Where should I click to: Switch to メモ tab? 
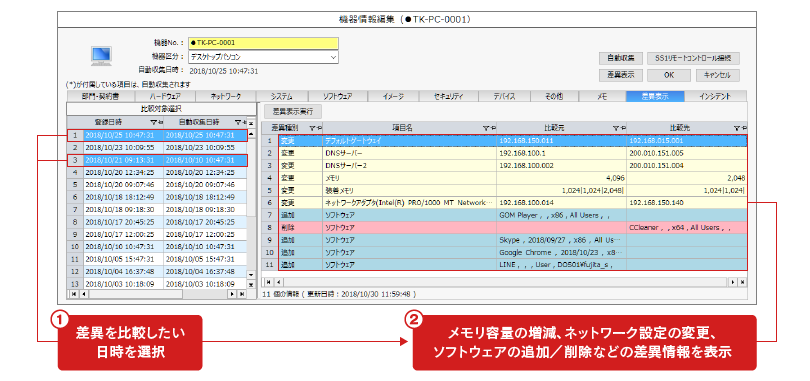point(602,97)
